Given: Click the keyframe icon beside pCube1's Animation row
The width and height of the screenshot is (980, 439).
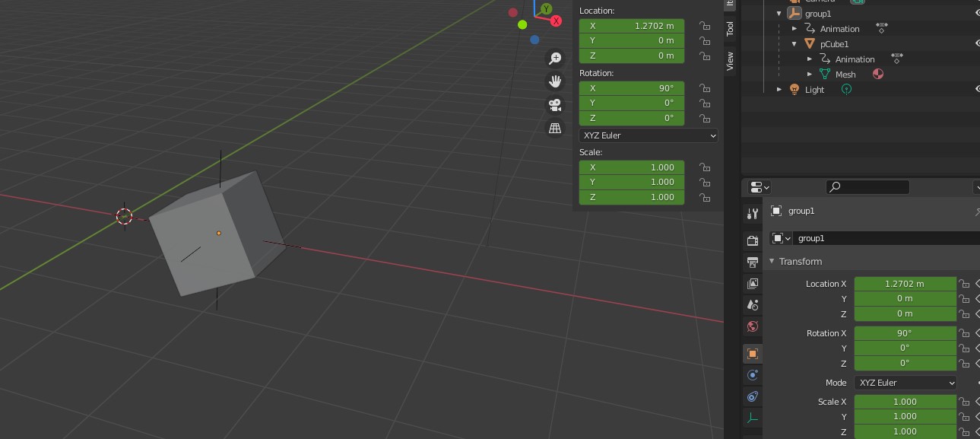Looking at the screenshot, I should [x=897, y=58].
